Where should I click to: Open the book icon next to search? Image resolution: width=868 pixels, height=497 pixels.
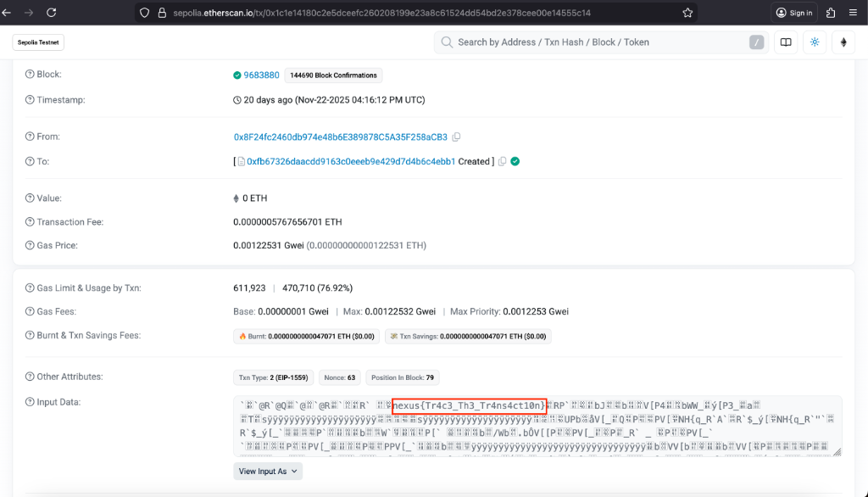point(786,42)
